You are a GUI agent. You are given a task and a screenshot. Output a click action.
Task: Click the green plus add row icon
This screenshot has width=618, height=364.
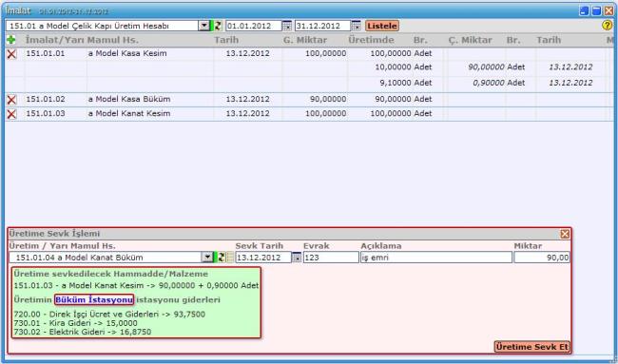(11, 40)
